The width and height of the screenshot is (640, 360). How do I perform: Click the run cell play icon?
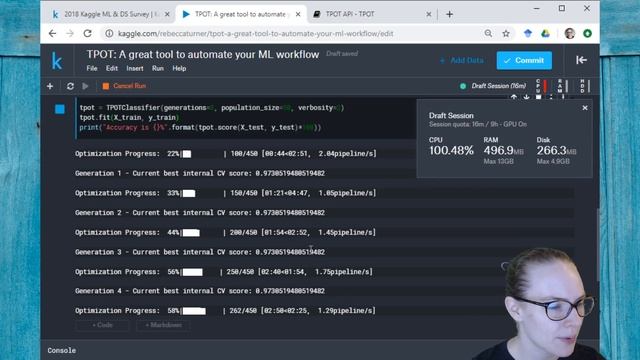tap(85, 86)
